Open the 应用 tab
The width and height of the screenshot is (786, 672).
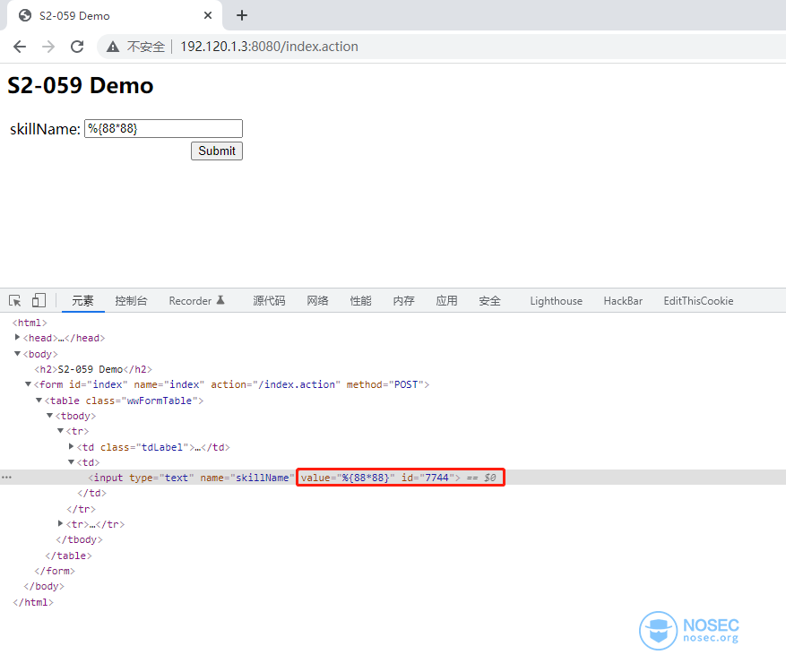click(446, 301)
